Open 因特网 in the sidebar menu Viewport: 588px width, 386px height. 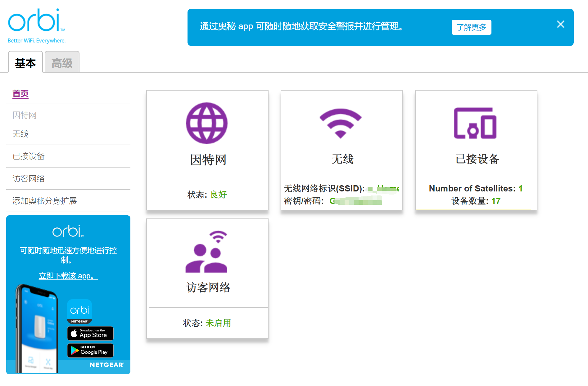click(25, 115)
